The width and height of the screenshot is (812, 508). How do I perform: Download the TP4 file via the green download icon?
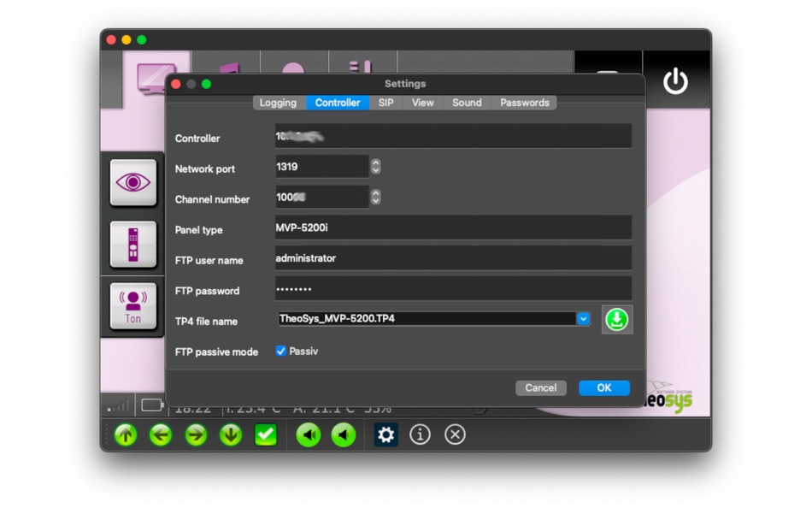[617, 318]
